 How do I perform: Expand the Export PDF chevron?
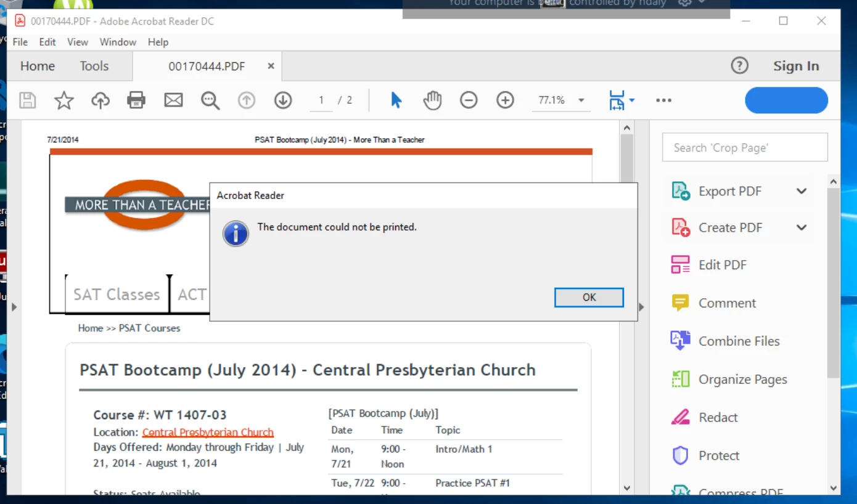tap(802, 191)
